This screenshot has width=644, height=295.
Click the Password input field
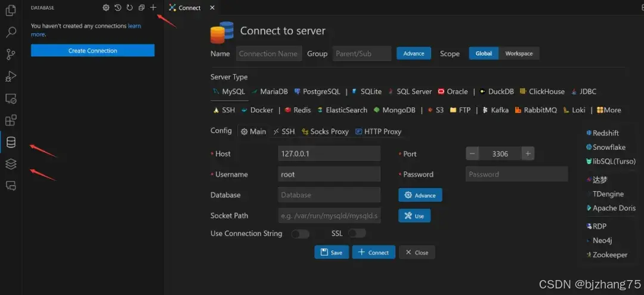coord(516,174)
